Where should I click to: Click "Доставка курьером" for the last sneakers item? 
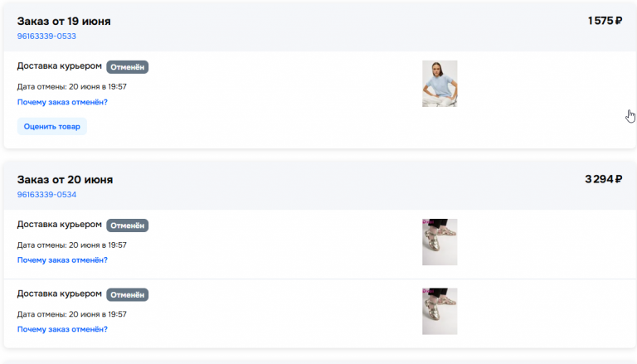pos(60,294)
